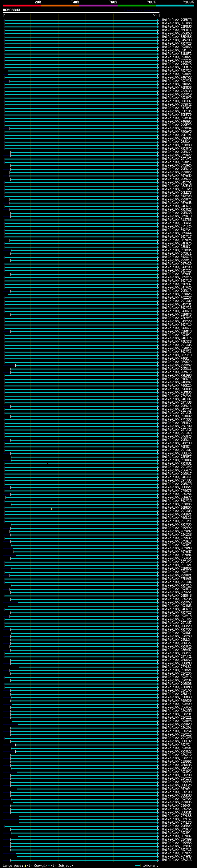This screenshot has height=868, width=197.
Task: Select hit label UniRef100_Q06GZ5
Action: coord(177,484)
